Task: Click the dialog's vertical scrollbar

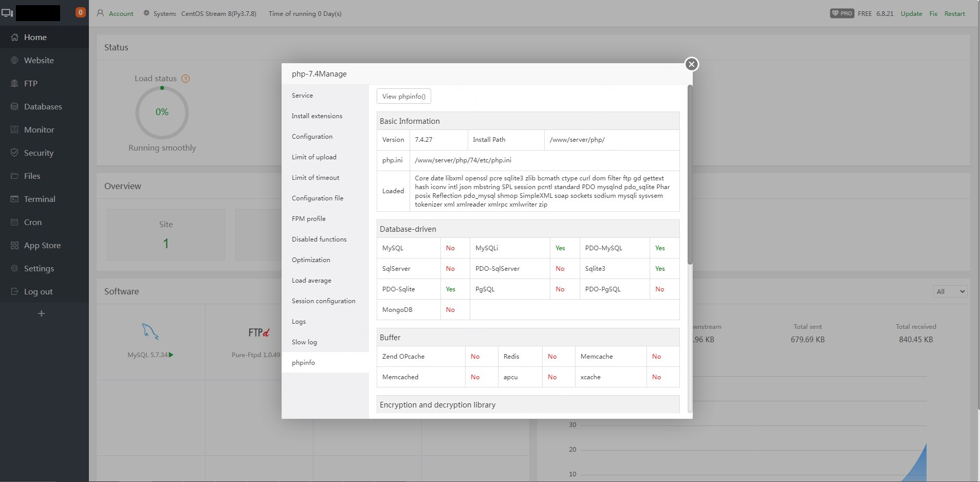Action: (x=690, y=175)
